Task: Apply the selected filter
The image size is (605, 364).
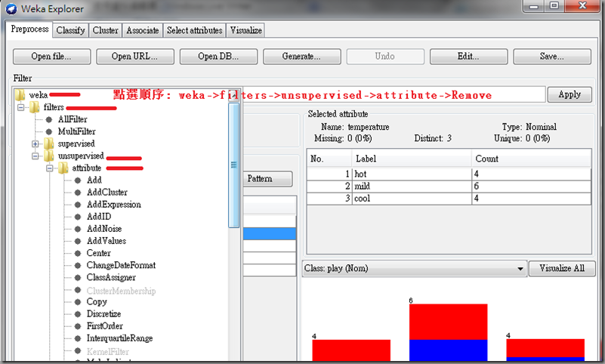Action: (570, 94)
